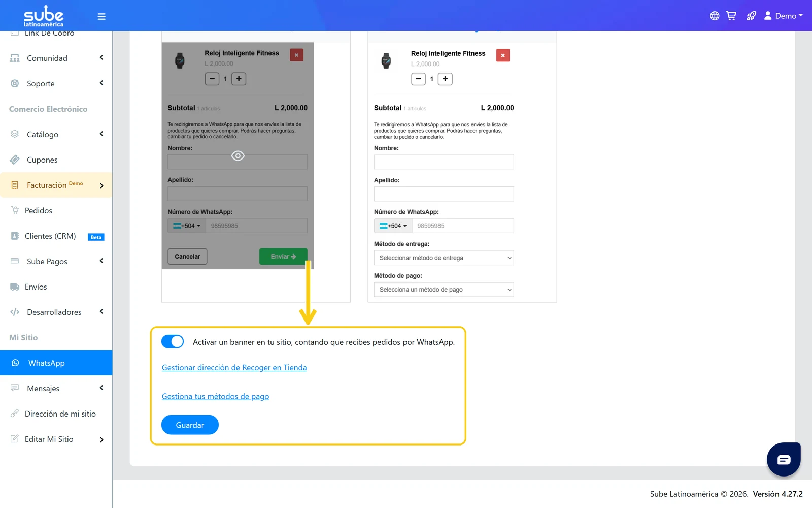The height and width of the screenshot is (508, 812).
Task: Decrease quantity in right preview
Action: point(418,79)
